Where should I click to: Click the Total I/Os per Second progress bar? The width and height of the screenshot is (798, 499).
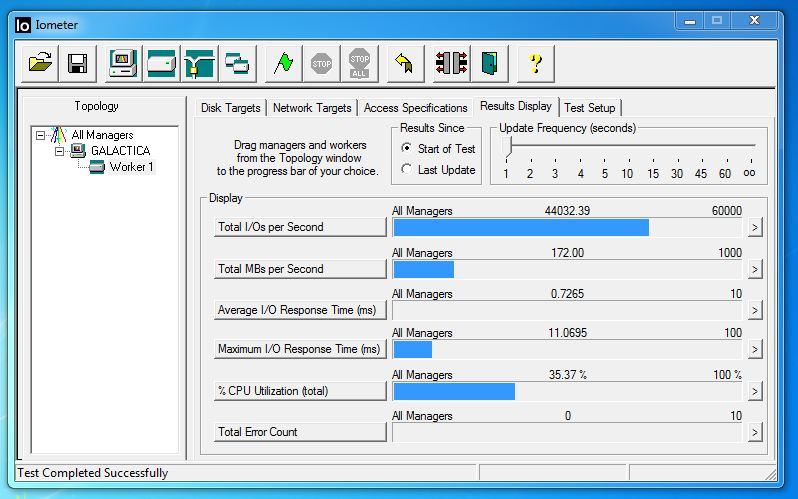click(567, 228)
